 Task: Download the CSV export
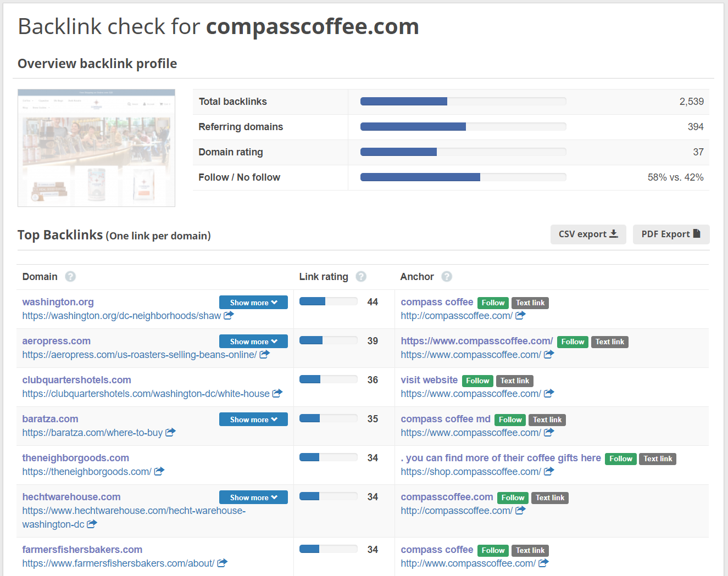pos(588,234)
